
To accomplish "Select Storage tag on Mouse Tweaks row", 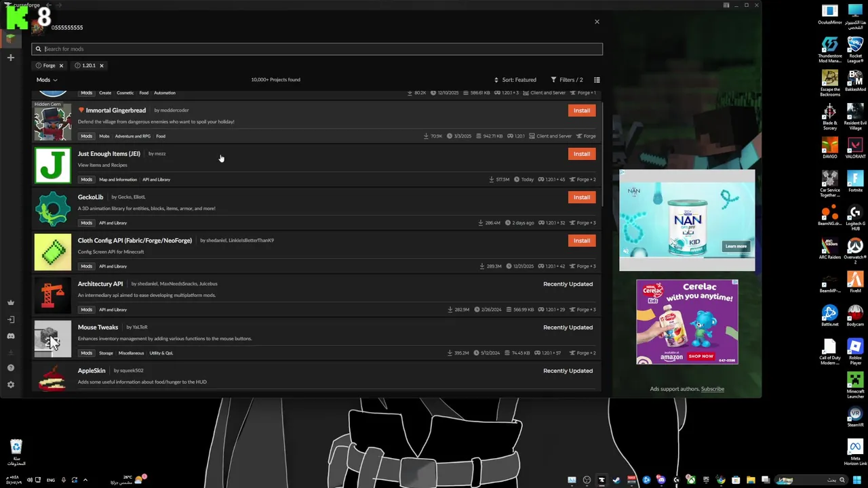I will (106, 353).
